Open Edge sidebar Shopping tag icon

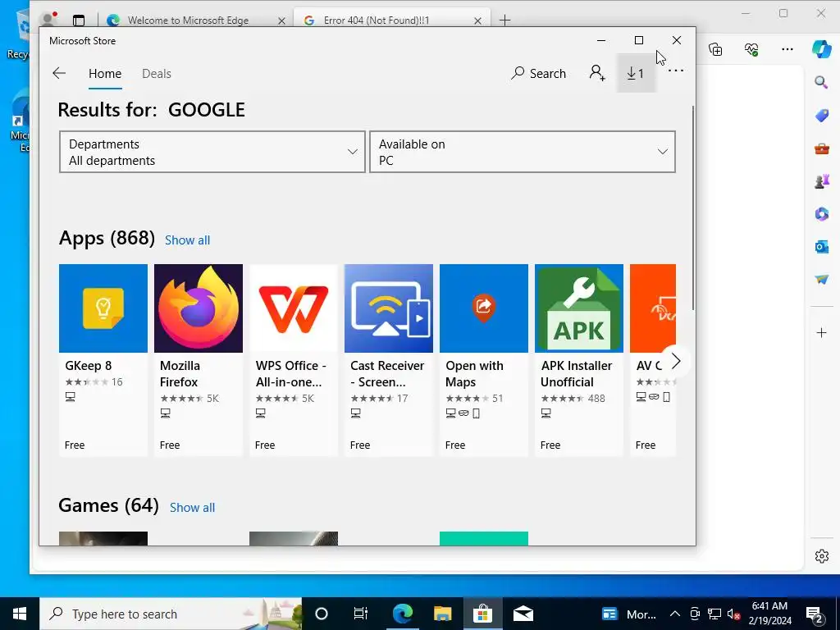coord(821,116)
